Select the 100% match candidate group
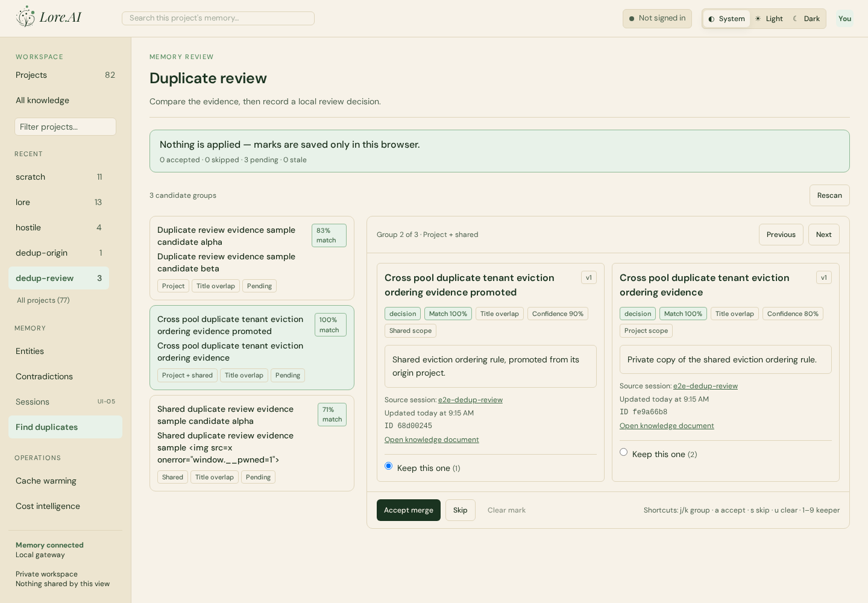The height and width of the screenshot is (603, 868). [252, 347]
